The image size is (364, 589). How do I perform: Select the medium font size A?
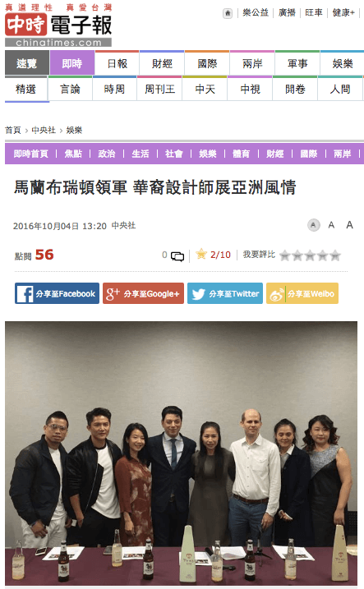(331, 225)
